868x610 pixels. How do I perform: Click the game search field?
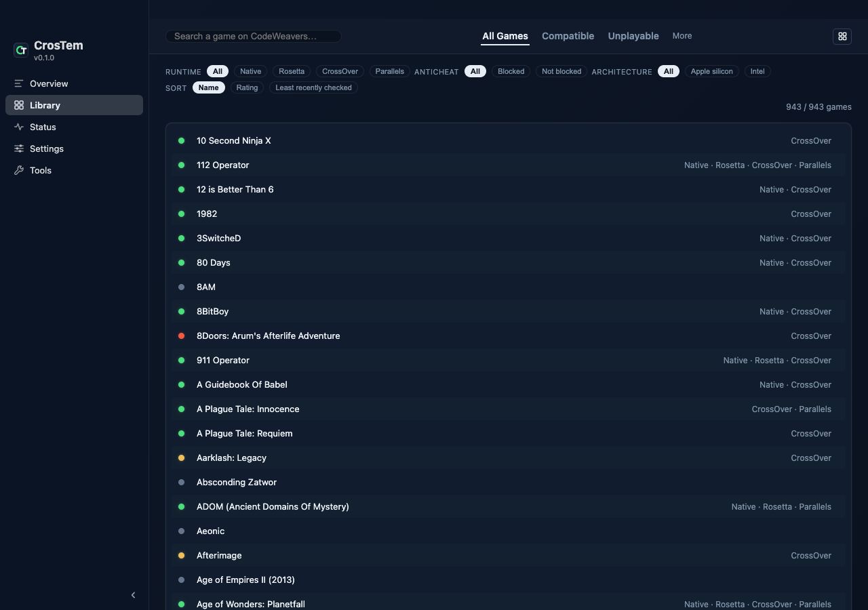pos(254,36)
